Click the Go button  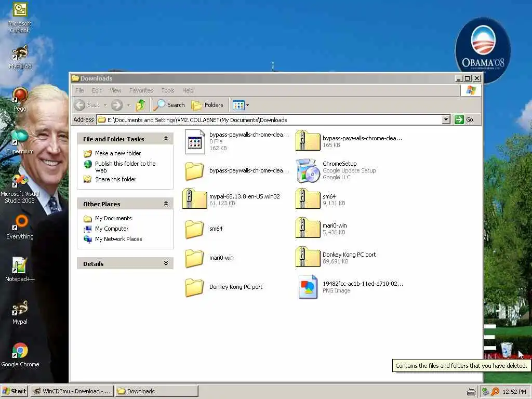[x=464, y=120]
